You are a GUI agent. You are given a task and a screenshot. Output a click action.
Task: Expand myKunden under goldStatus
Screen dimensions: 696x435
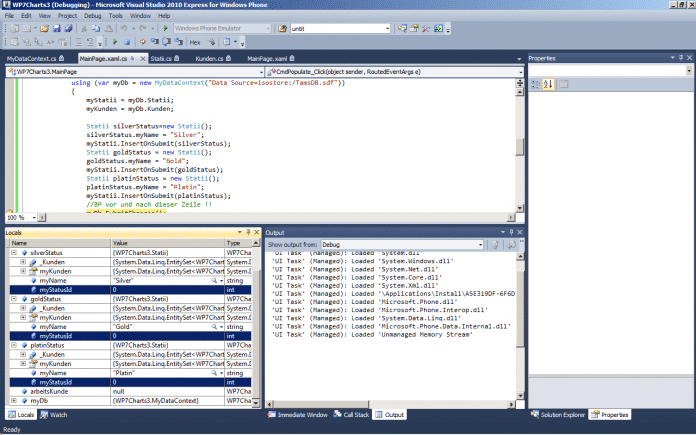[x=23, y=317]
